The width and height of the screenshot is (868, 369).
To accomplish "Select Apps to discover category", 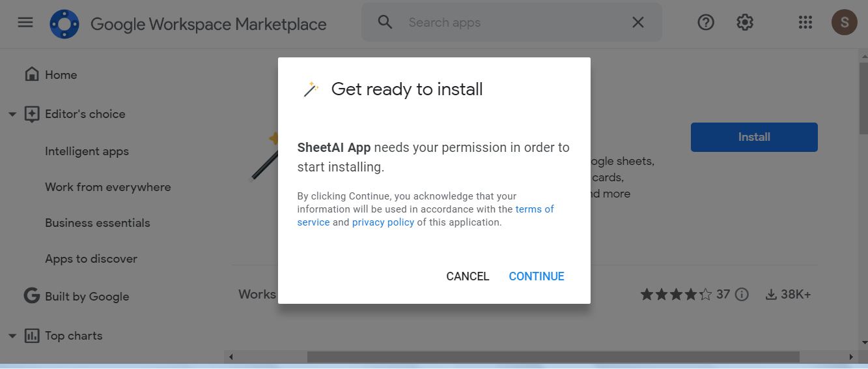I will (91, 259).
